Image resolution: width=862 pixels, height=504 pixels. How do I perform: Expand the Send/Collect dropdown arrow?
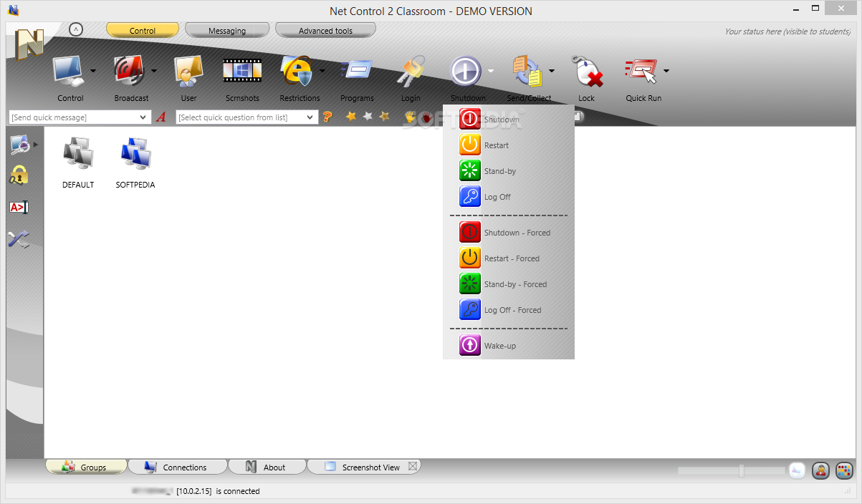(x=552, y=71)
